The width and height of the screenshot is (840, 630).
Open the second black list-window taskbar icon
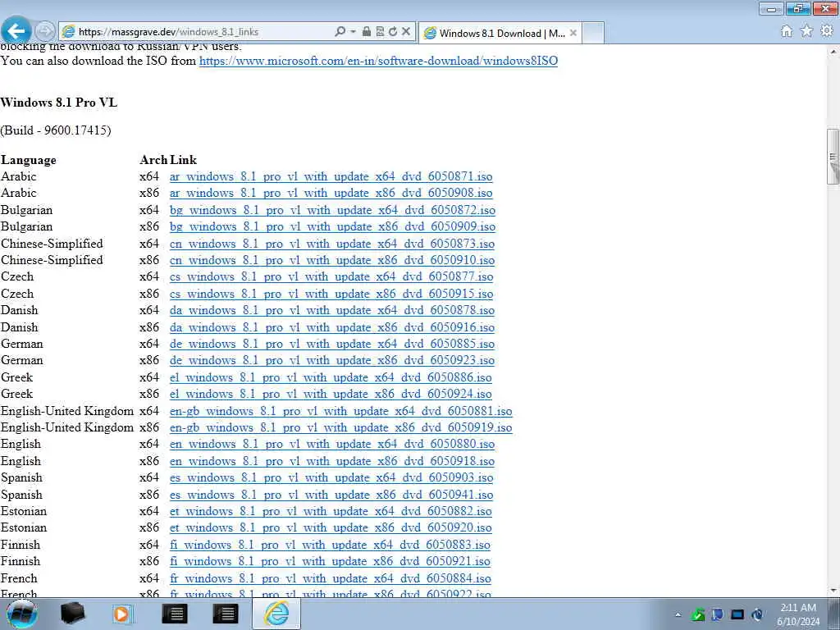(x=225, y=614)
